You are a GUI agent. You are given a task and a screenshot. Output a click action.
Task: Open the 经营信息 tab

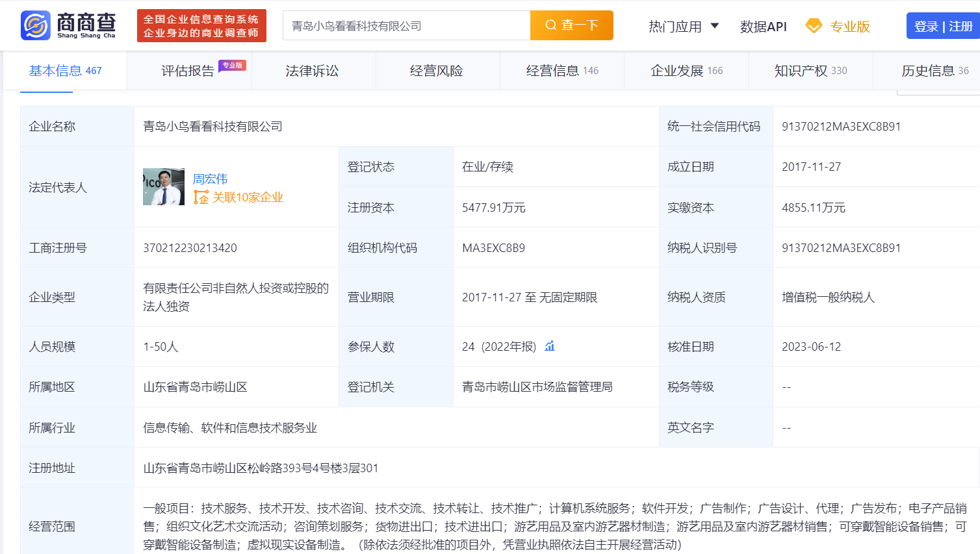561,71
